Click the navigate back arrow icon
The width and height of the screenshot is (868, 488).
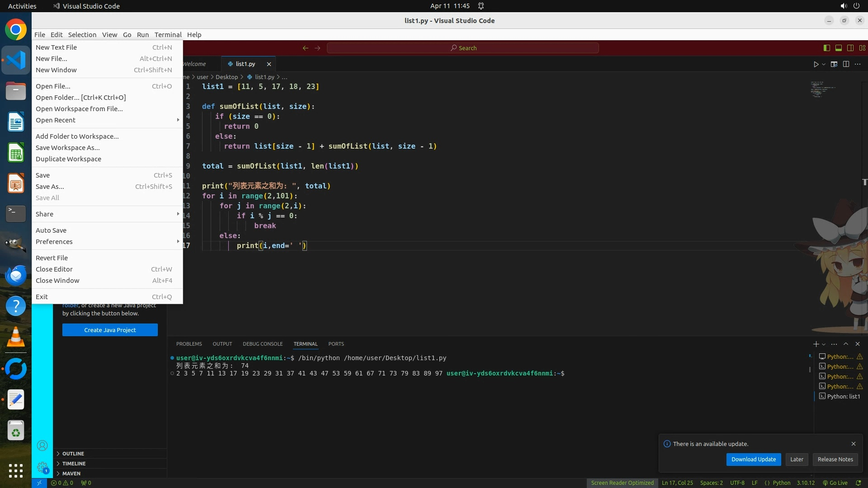tap(306, 48)
